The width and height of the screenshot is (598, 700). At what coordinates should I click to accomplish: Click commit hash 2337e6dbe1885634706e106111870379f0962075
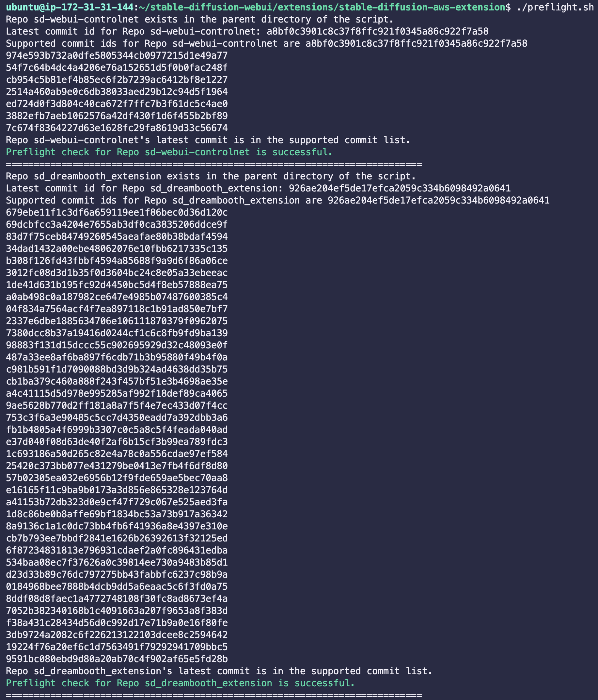pyautogui.click(x=117, y=321)
